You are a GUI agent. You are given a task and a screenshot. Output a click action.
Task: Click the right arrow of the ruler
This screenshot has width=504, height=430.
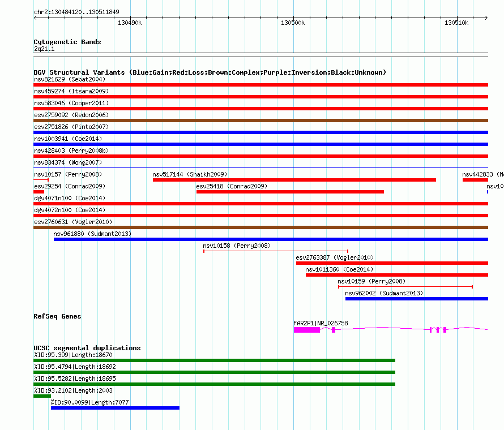[x=486, y=18]
